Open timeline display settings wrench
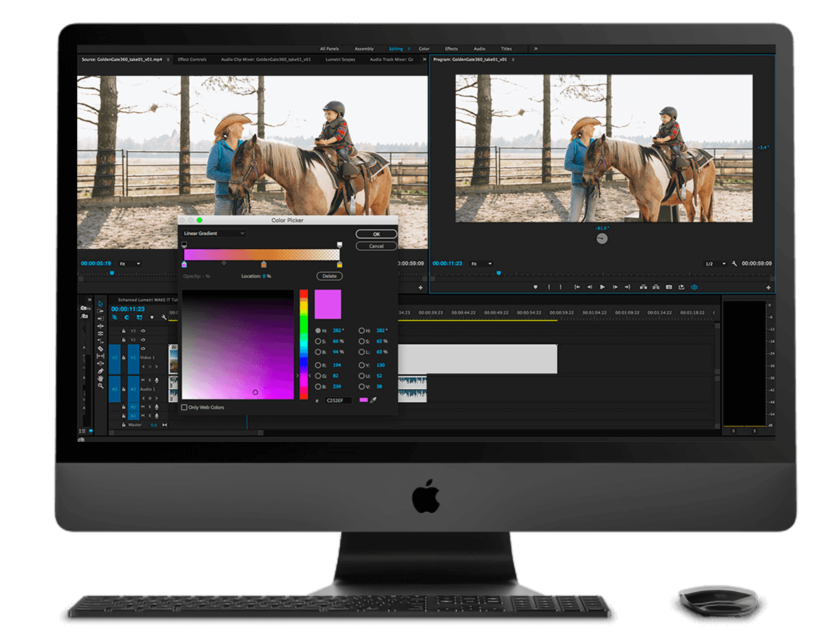 [164, 317]
